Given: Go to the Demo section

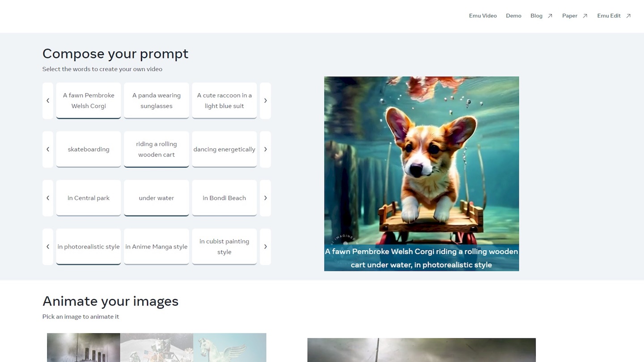Looking at the screenshot, I should [513, 16].
